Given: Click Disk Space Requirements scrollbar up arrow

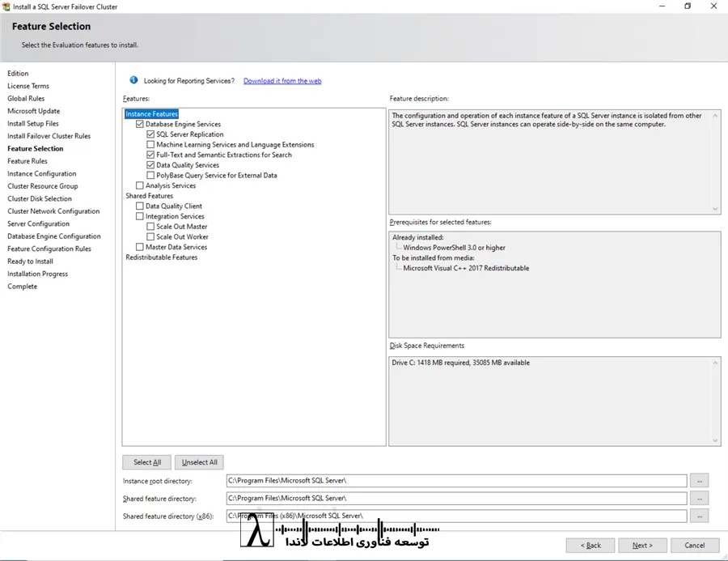Looking at the screenshot, I should (715, 363).
